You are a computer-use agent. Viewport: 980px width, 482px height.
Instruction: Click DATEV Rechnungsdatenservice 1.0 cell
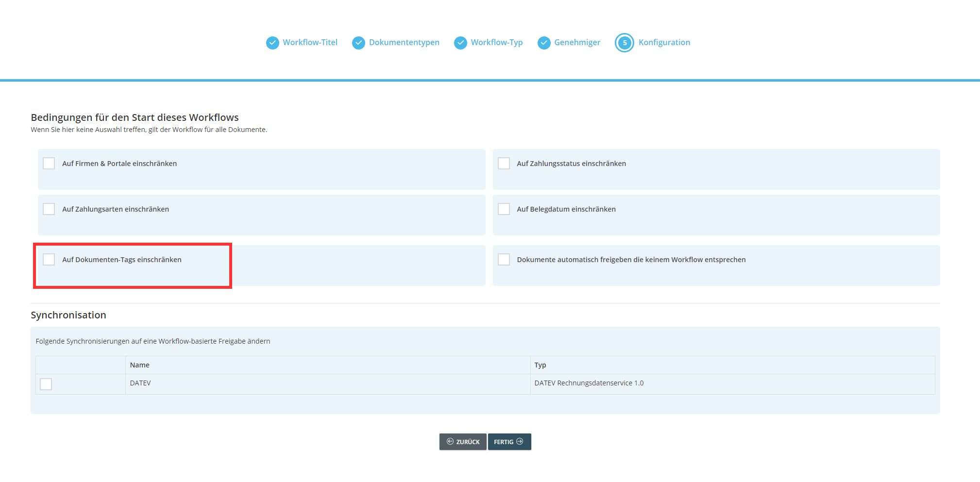[732, 384]
